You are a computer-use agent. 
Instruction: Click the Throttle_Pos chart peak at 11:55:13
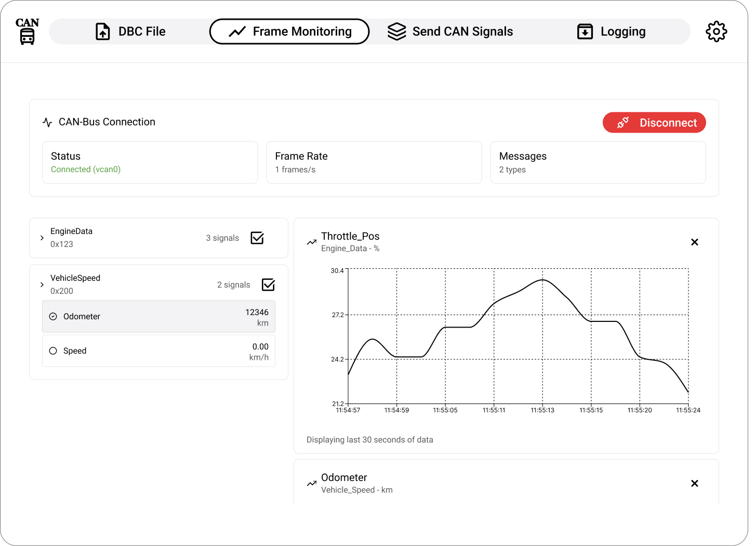[542, 280]
